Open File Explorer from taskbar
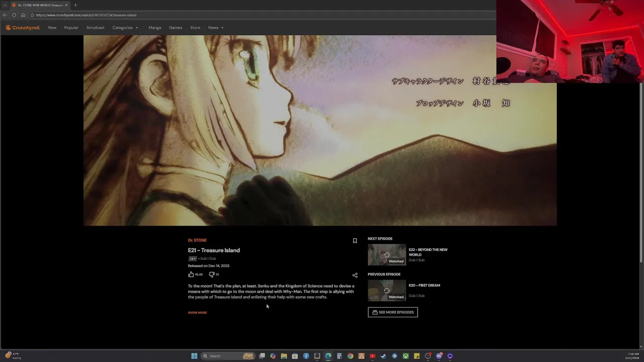Viewport: 644px width, 362px height. click(x=284, y=356)
